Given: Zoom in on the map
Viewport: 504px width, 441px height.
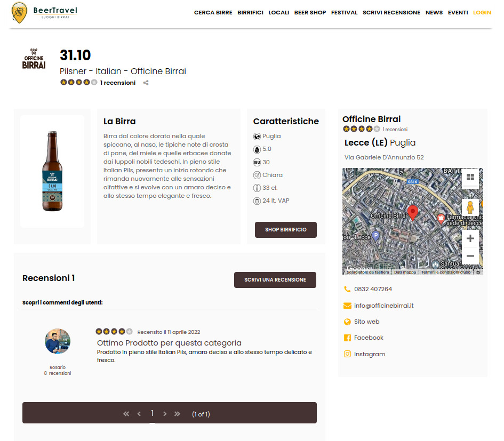Looking at the screenshot, I should point(470,238).
